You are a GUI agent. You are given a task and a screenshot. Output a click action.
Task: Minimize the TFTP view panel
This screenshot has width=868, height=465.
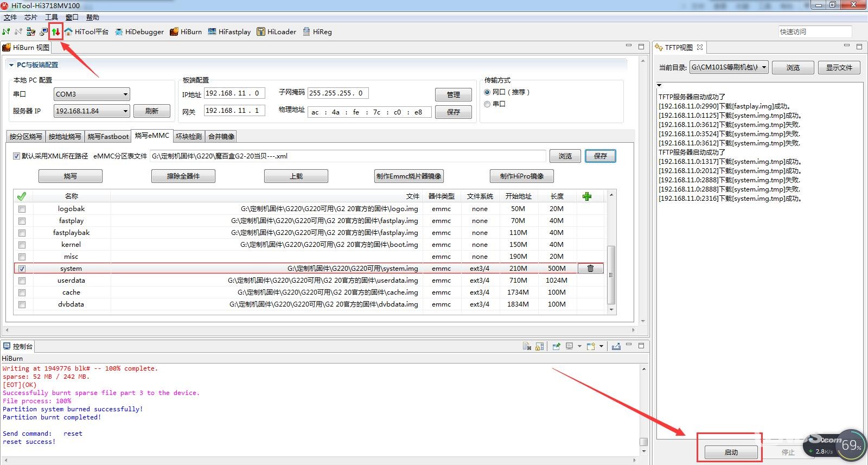847,46
